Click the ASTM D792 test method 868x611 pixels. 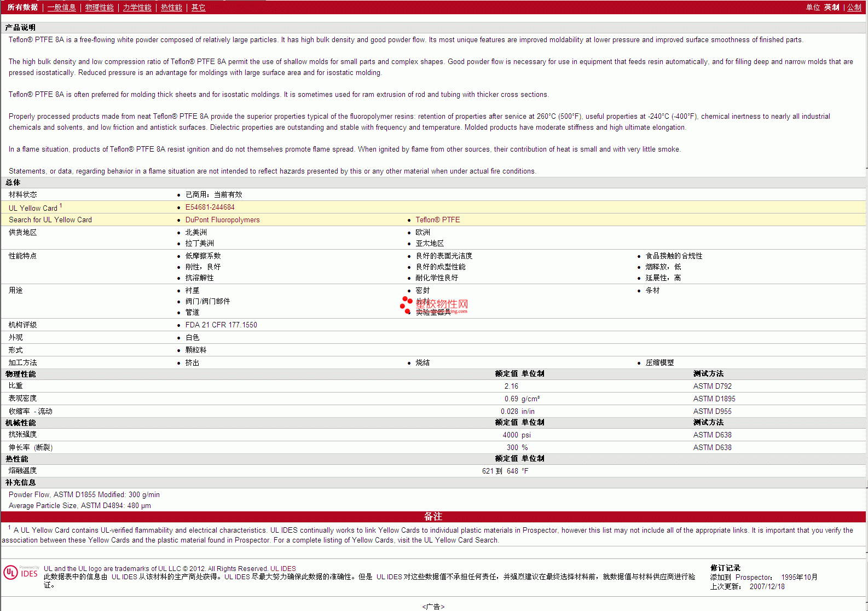[713, 387]
